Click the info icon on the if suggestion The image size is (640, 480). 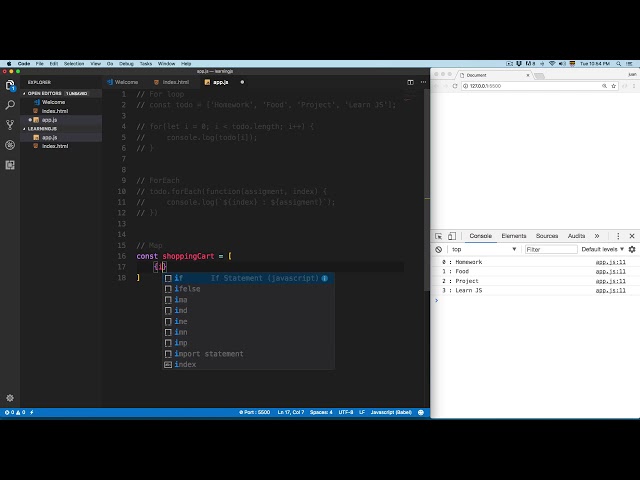(x=324, y=278)
